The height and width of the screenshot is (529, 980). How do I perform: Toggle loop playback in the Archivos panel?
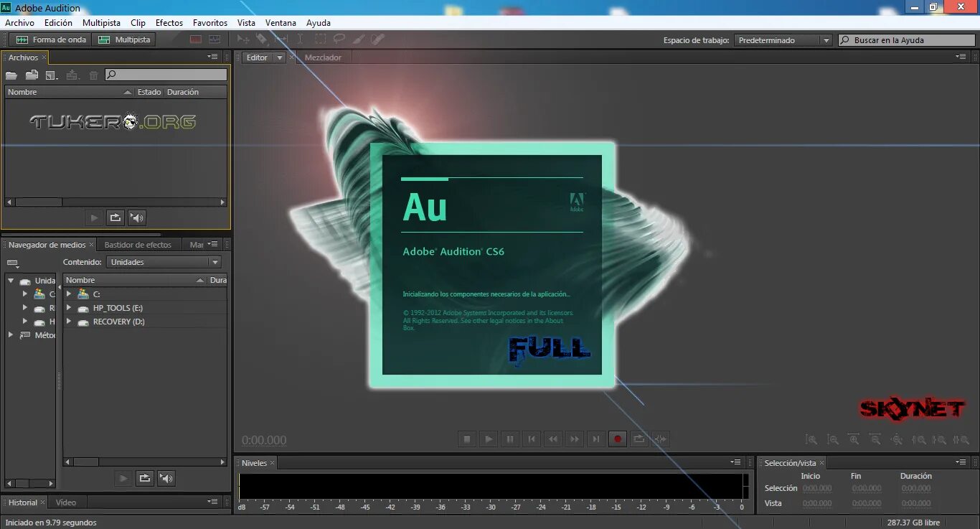115,217
